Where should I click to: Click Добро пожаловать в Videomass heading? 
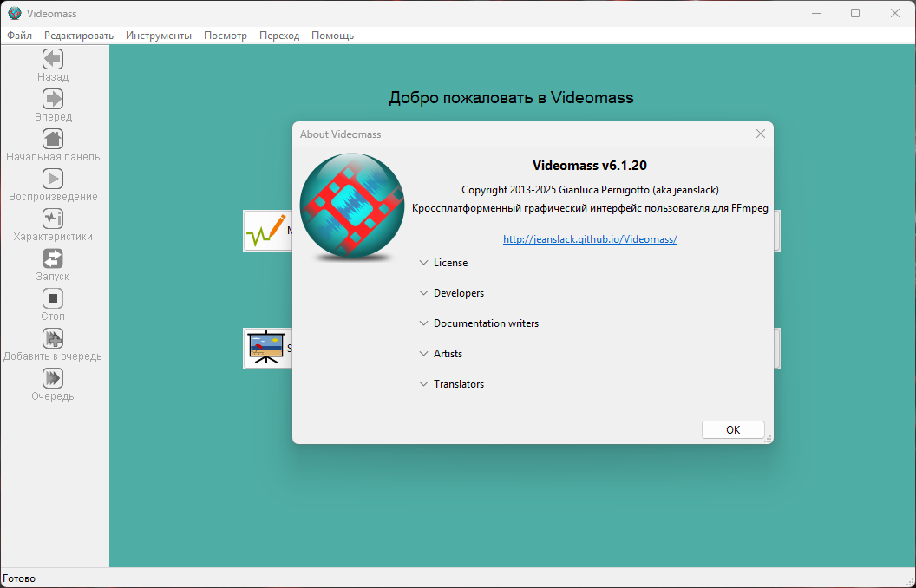point(511,97)
